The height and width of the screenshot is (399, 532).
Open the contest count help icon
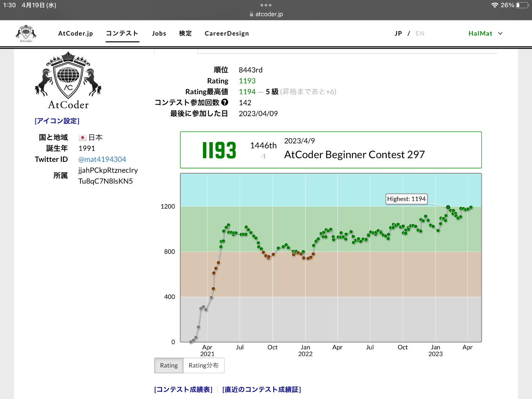[x=225, y=102]
